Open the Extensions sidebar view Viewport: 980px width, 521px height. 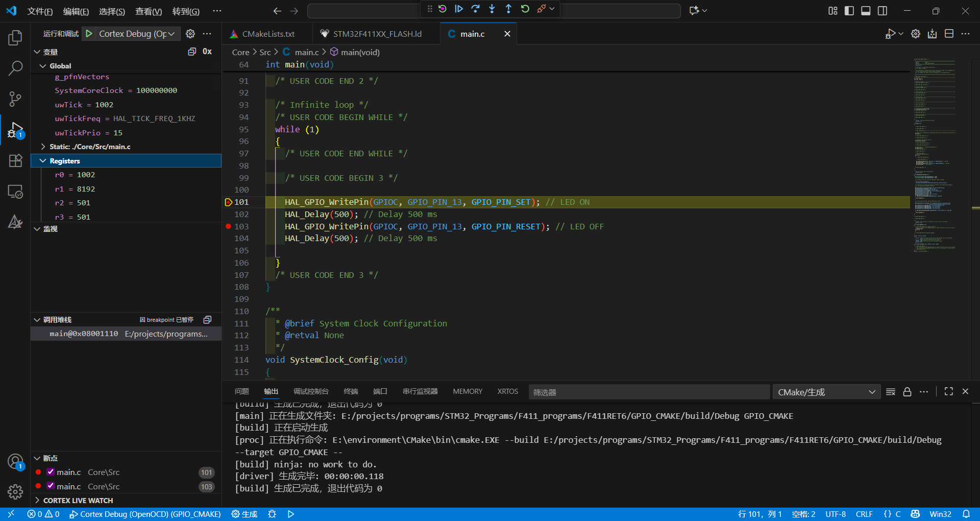(15, 161)
